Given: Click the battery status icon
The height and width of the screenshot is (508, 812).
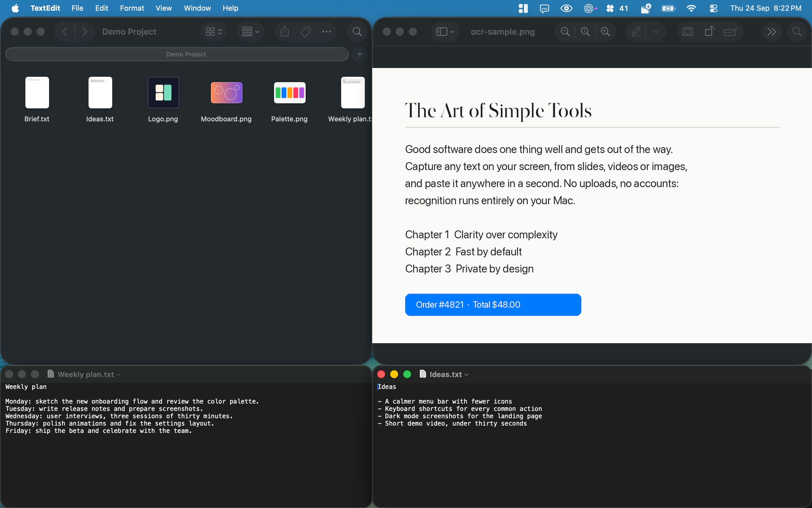Looking at the screenshot, I should 668,8.
